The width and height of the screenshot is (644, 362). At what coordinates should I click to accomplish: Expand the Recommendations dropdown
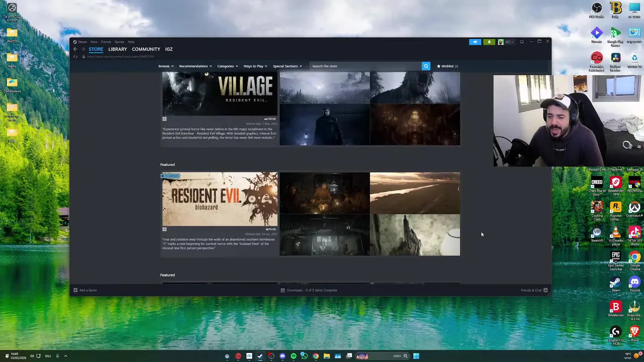click(195, 66)
